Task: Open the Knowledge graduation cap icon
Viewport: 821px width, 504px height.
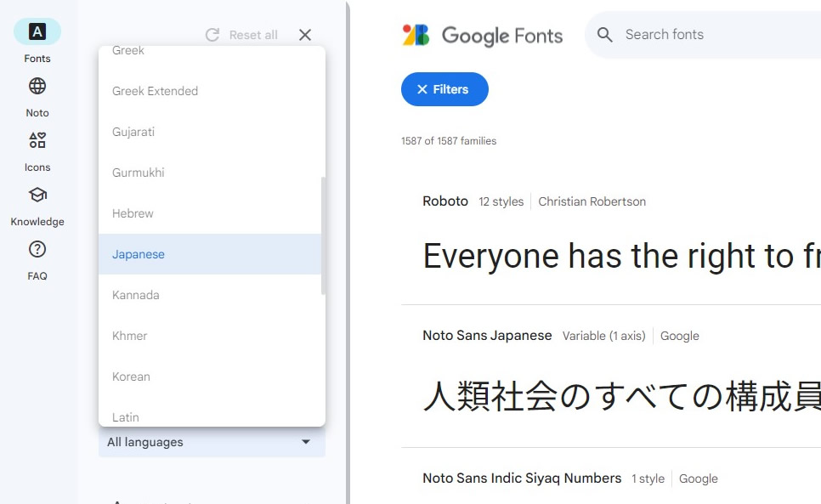Action: 37,195
